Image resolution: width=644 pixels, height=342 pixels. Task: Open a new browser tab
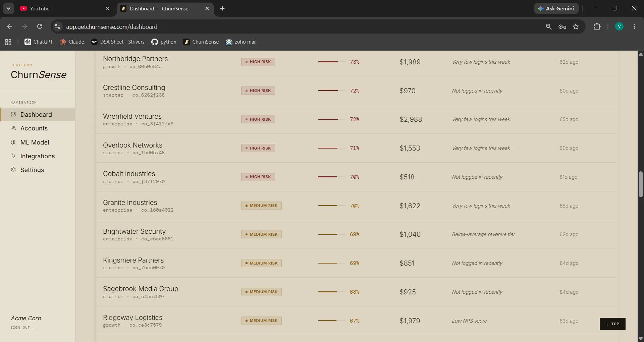222,9
